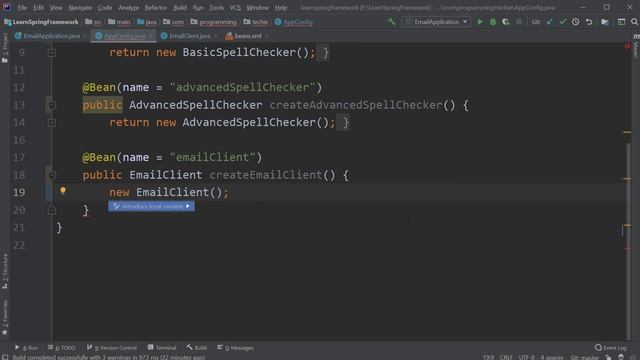Screen dimensions: 640x360
Task: Open the Messages tool window
Action: (236, 348)
